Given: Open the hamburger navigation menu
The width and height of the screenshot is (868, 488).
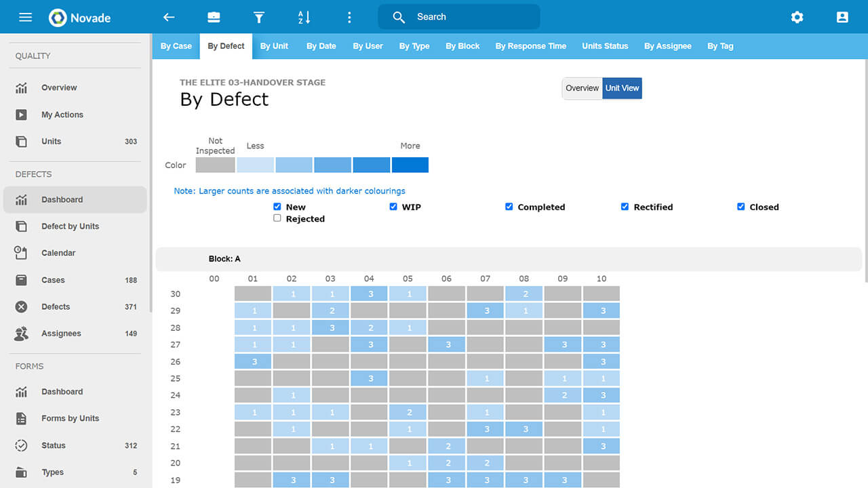Looking at the screenshot, I should (x=25, y=18).
